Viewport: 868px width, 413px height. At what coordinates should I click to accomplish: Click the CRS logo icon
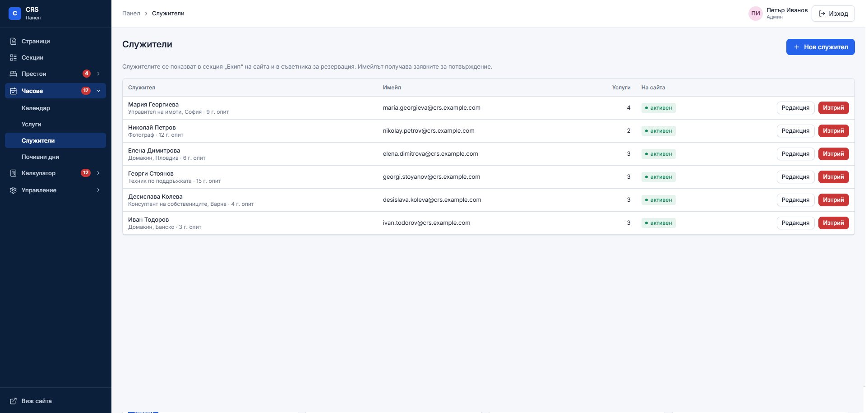pos(15,14)
